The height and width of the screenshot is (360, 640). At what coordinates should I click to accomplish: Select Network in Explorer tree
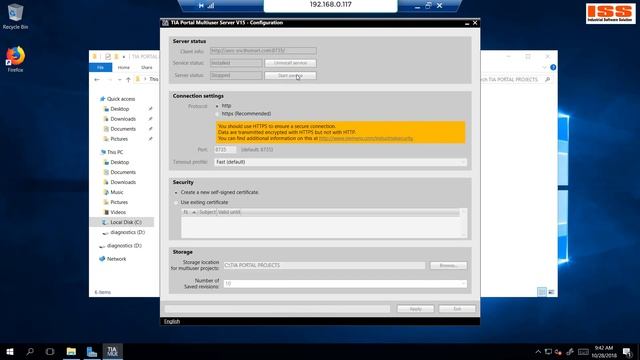click(x=116, y=259)
